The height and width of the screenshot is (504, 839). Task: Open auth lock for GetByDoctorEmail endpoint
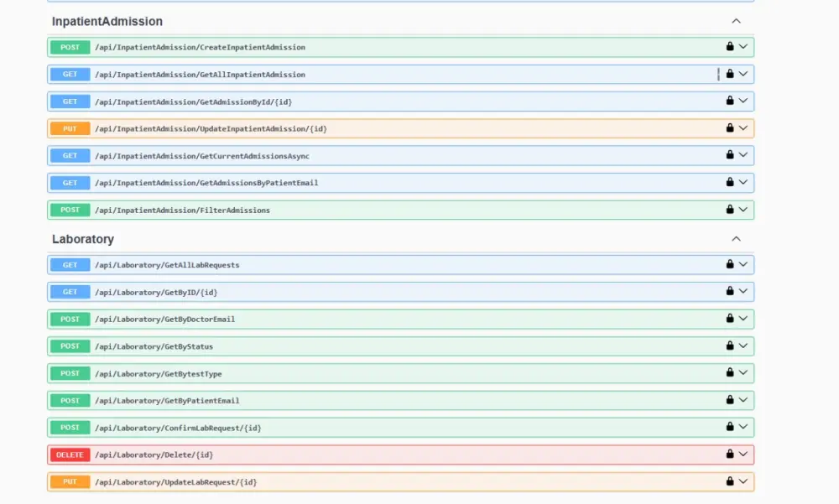[730, 319]
